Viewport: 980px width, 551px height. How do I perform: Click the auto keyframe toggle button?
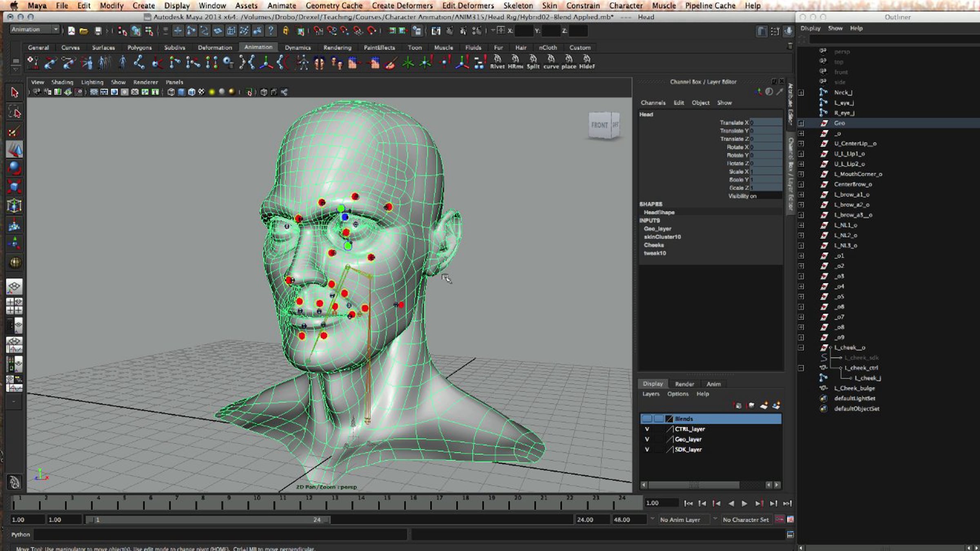(780, 520)
